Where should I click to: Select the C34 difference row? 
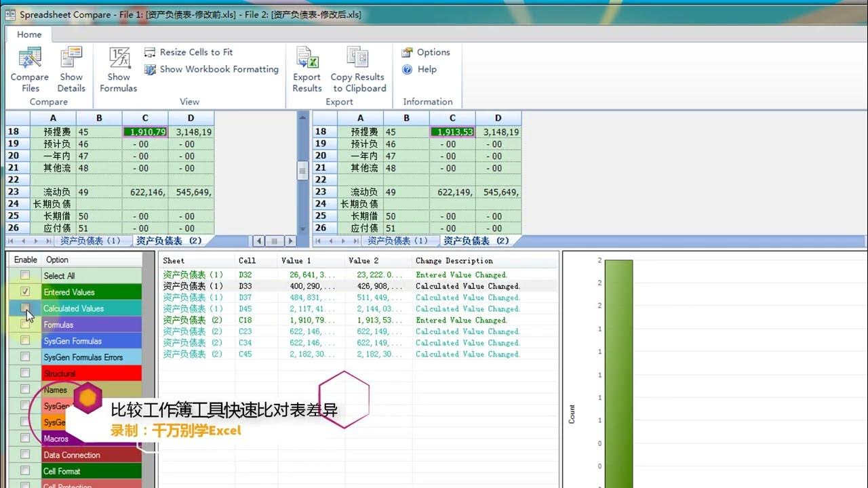358,342
